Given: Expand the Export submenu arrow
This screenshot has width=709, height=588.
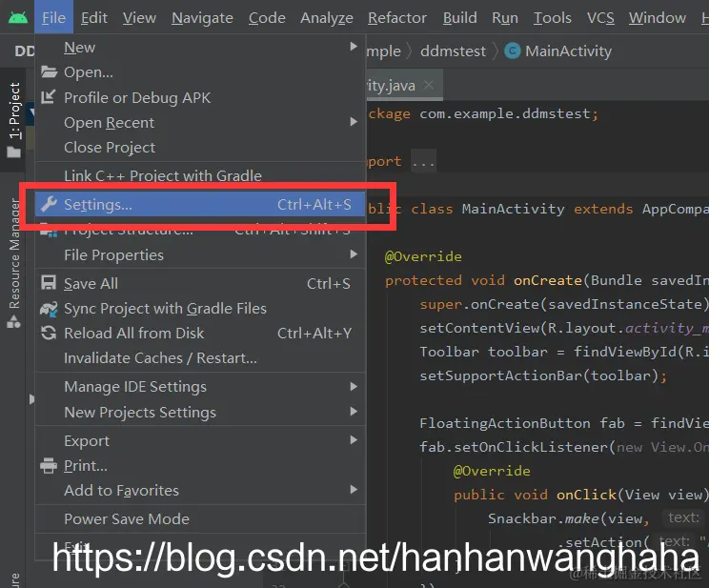Looking at the screenshot, I should (x=354, y=440).
